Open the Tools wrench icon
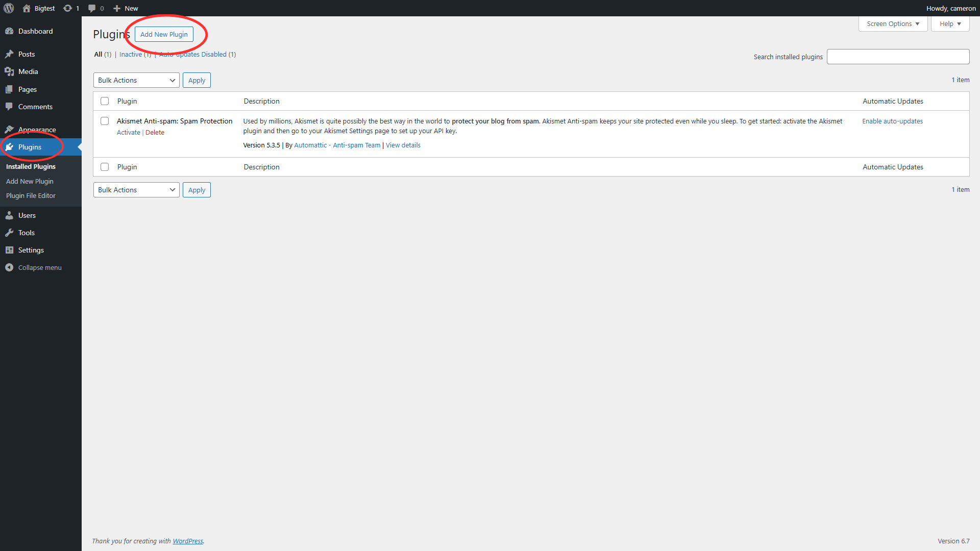Image resolution: width=980 pixels, height=551 pixels. [10, 233]
